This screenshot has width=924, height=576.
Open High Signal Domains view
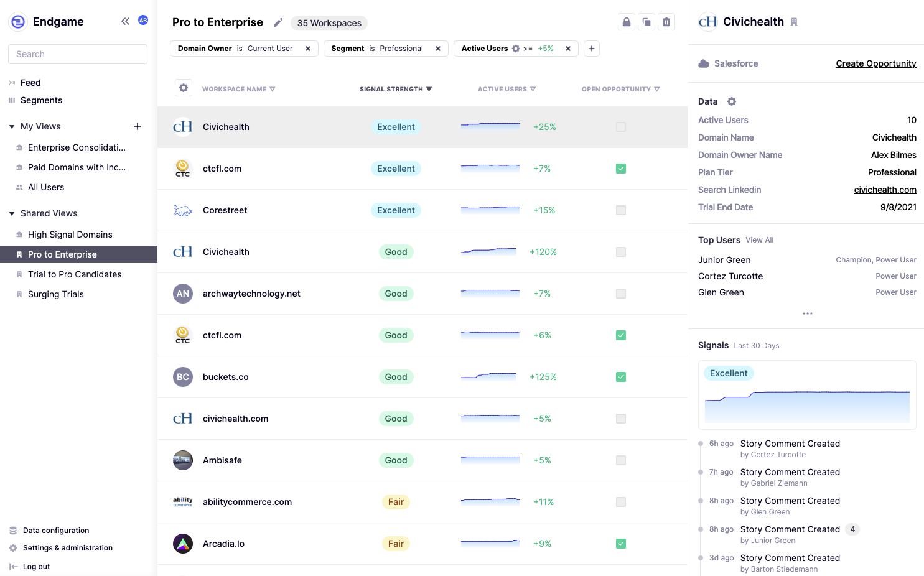tap(70, 235)
